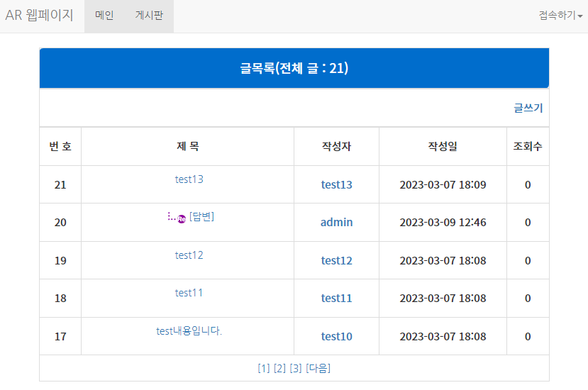Click author admin in row 20

(x=336, y=222)
